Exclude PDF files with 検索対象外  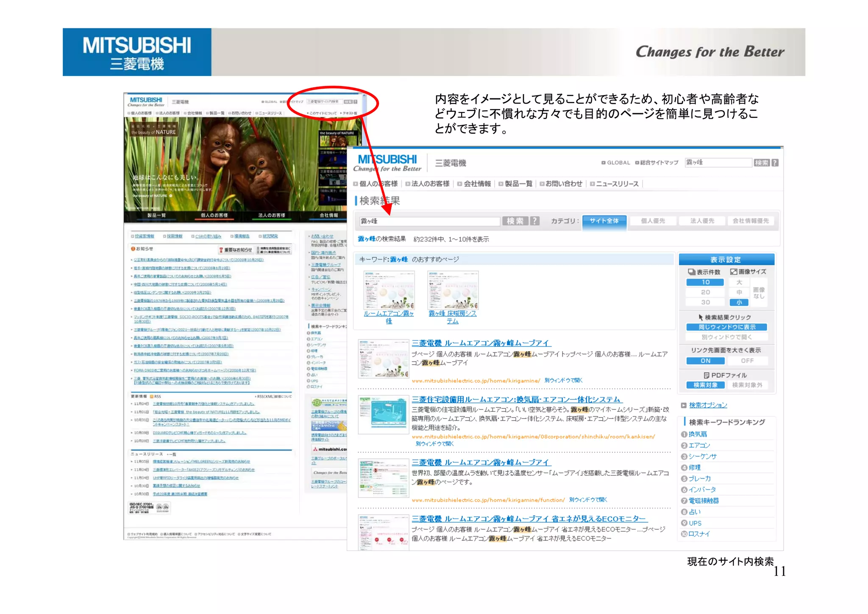point(747,385)
